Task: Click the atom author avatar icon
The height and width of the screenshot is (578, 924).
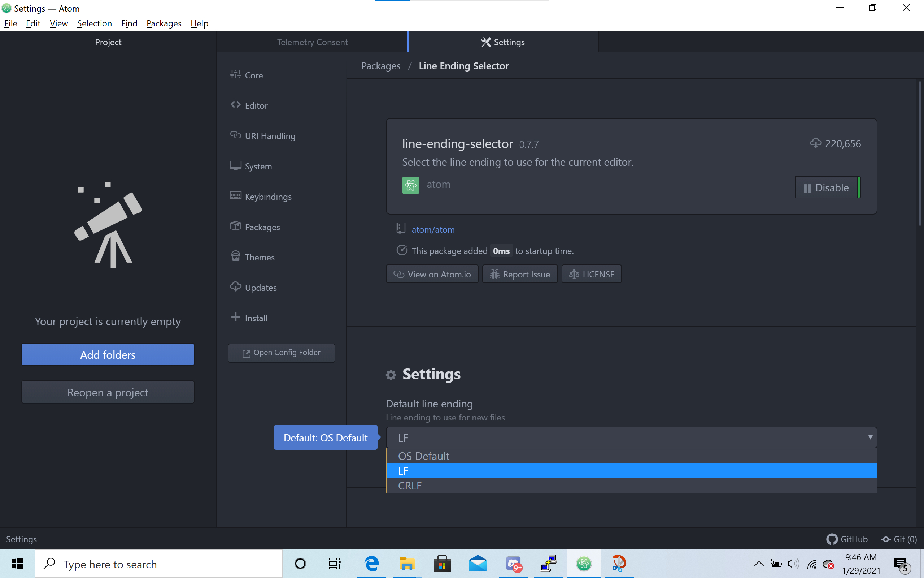Action: [x=410, y=185]
